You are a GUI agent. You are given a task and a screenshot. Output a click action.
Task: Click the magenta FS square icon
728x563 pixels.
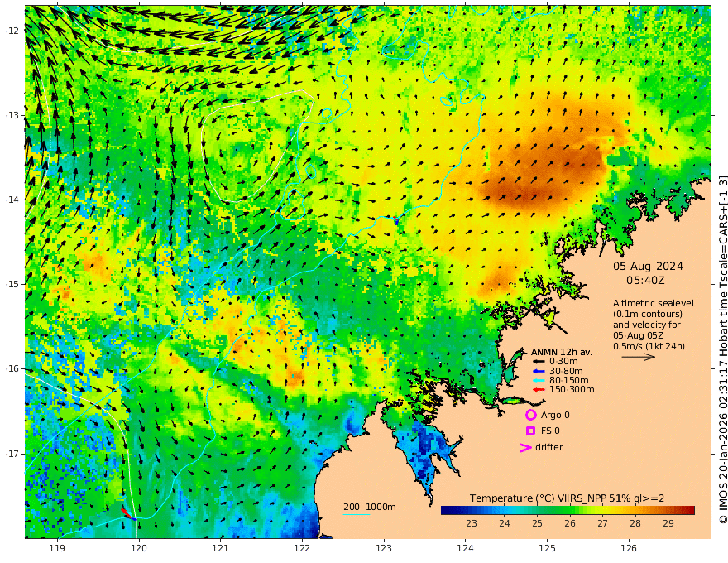coord(530,431)
